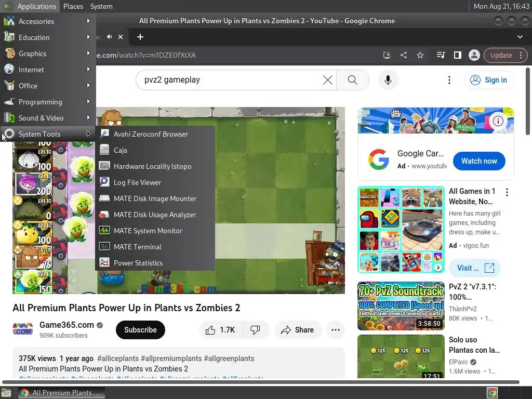This screenshot has height=399, width=532.
Task: Launch MATE System Monitor
Action: click(155, 231)
